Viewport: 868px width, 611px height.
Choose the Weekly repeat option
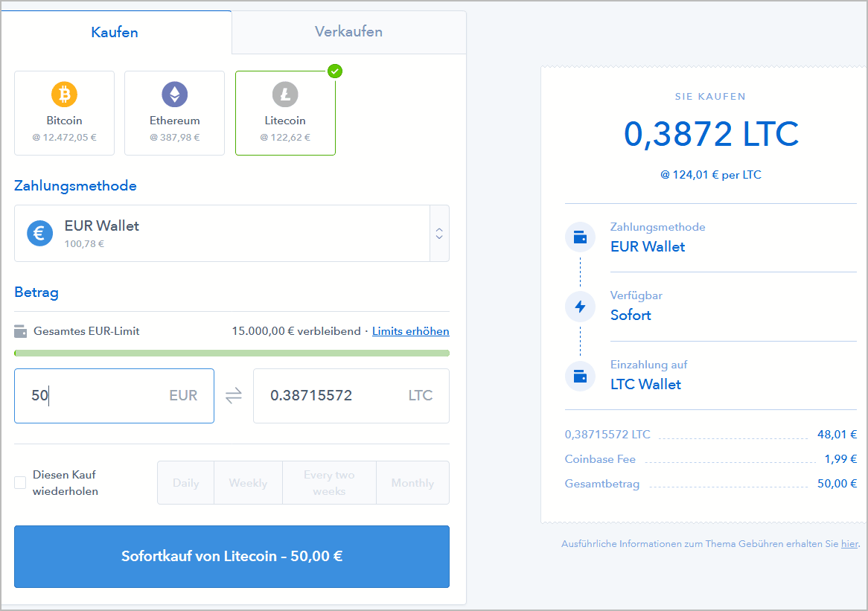248,483
